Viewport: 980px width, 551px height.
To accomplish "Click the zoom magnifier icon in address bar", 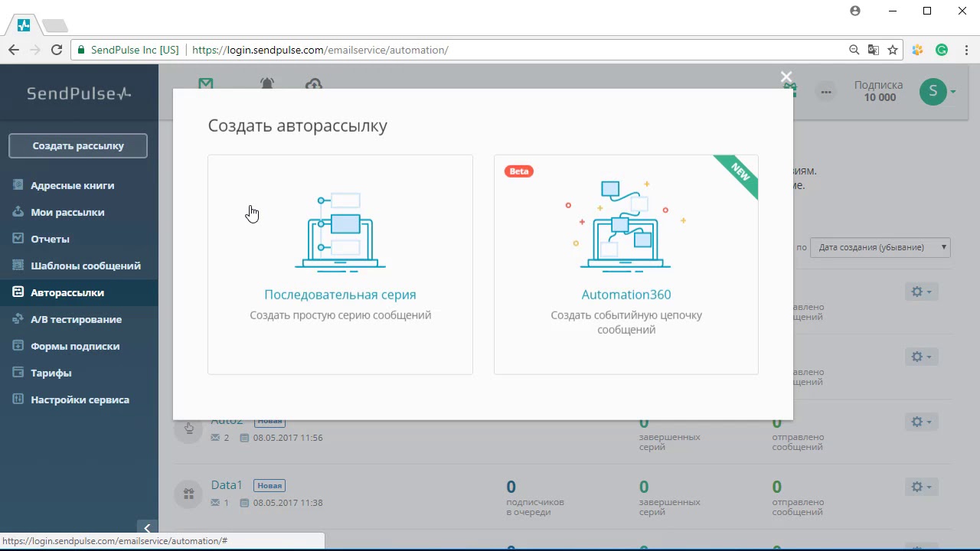I will [x=854, y=50].
